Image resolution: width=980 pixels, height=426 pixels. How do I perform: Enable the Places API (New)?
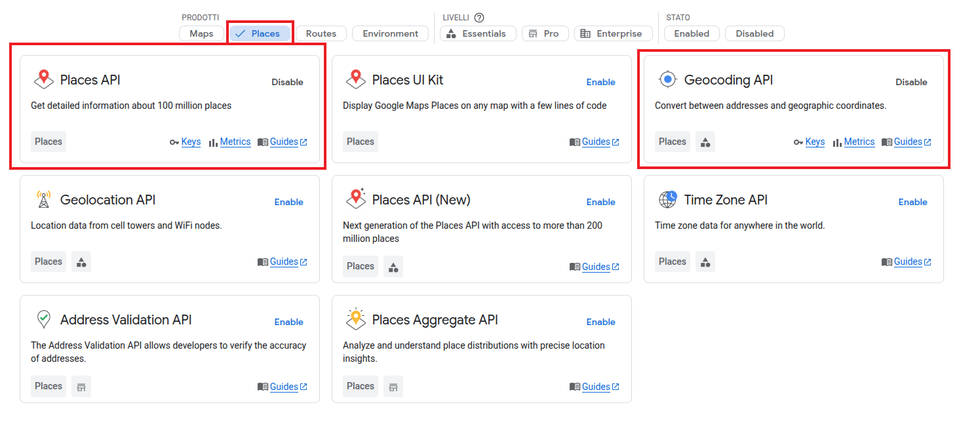coord(601,202)
